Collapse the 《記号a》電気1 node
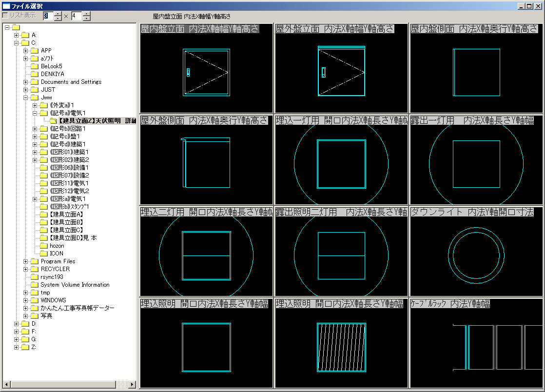Image resolution: width=545 pixels, height=392 pixels. (35, 113)
